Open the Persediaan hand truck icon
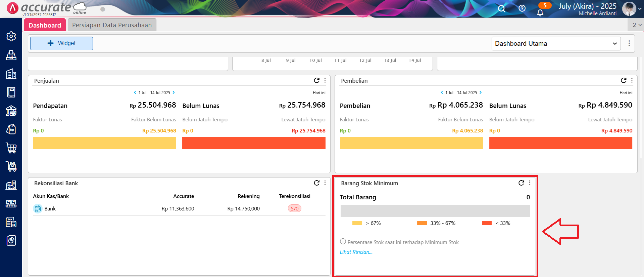This screenshot has width=644, height=277. pyautogui.click(x=11, y=166)
